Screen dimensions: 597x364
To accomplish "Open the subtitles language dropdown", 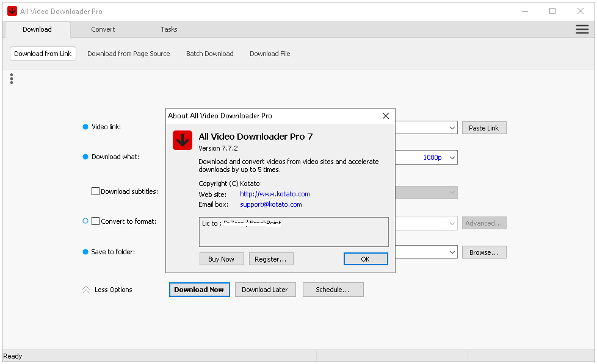I will 452,193.
